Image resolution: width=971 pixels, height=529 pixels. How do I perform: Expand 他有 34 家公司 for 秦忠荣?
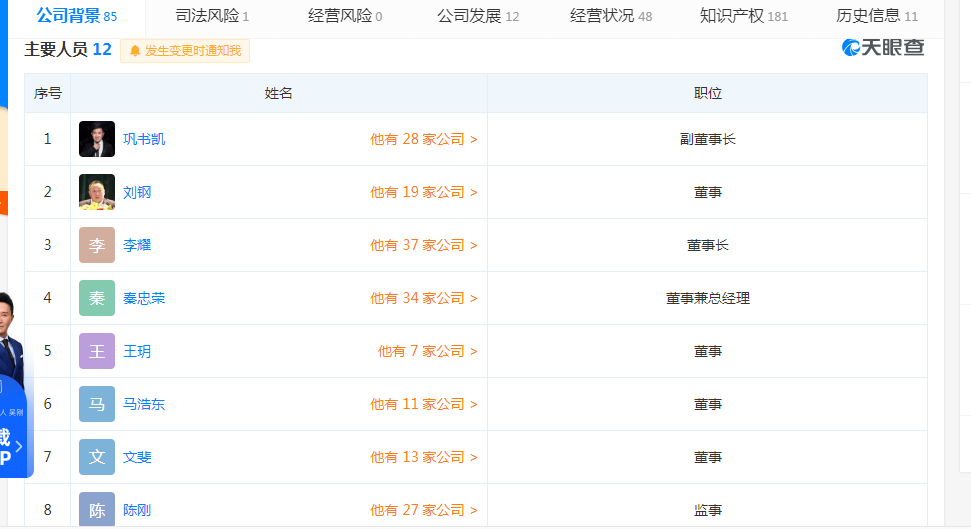424,298
